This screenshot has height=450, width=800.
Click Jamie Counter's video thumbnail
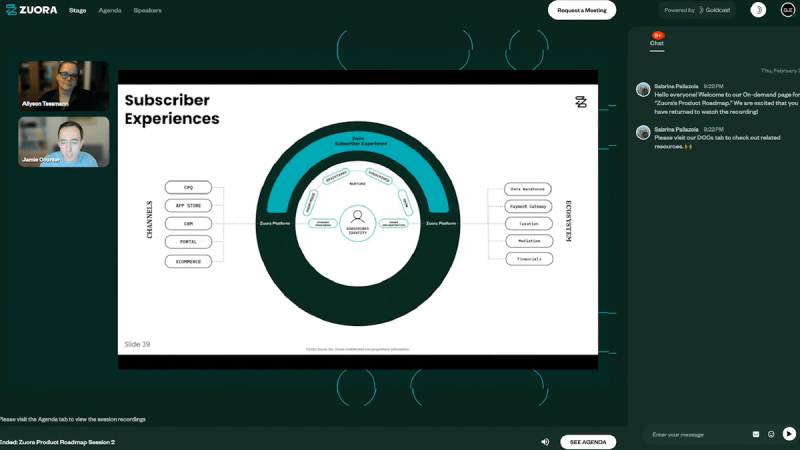coord(64,142)
